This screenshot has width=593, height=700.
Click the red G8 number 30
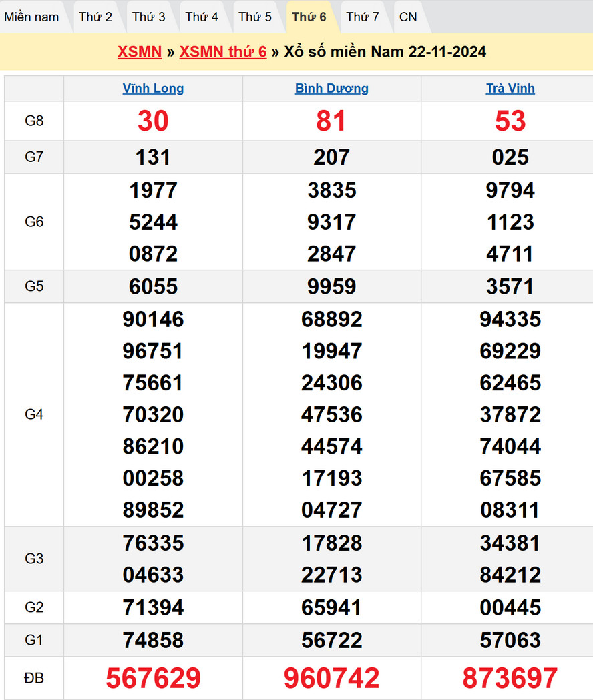tap(153, 121)
